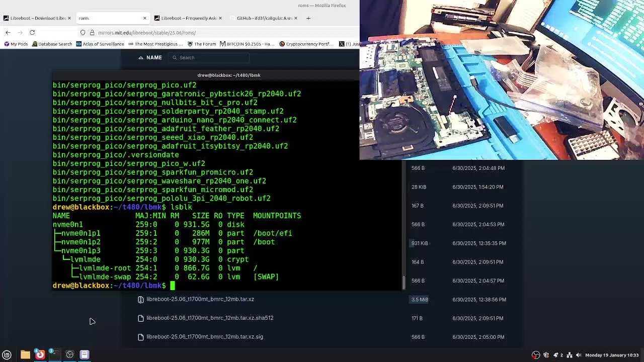
Task: Click the shield icon in system tray
Action: tap(546, 355)
